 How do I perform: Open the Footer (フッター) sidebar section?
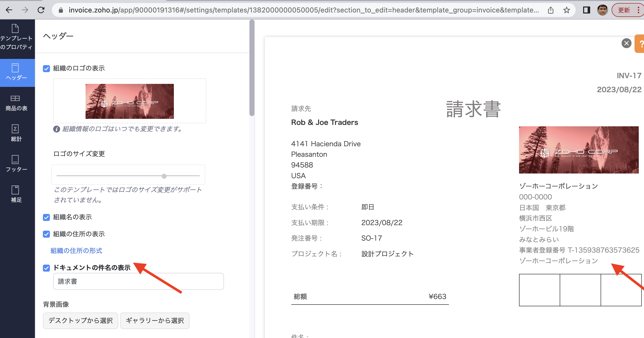16,164
